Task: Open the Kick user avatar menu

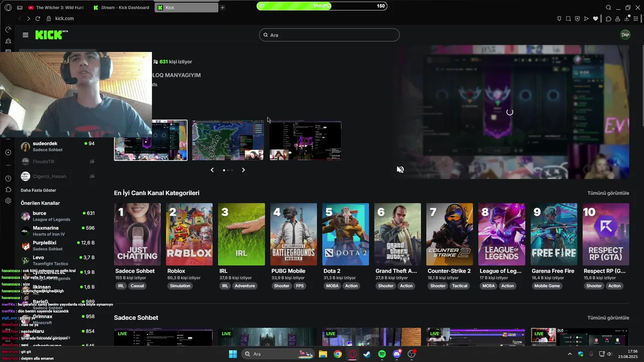Action: tap(625, 35)
